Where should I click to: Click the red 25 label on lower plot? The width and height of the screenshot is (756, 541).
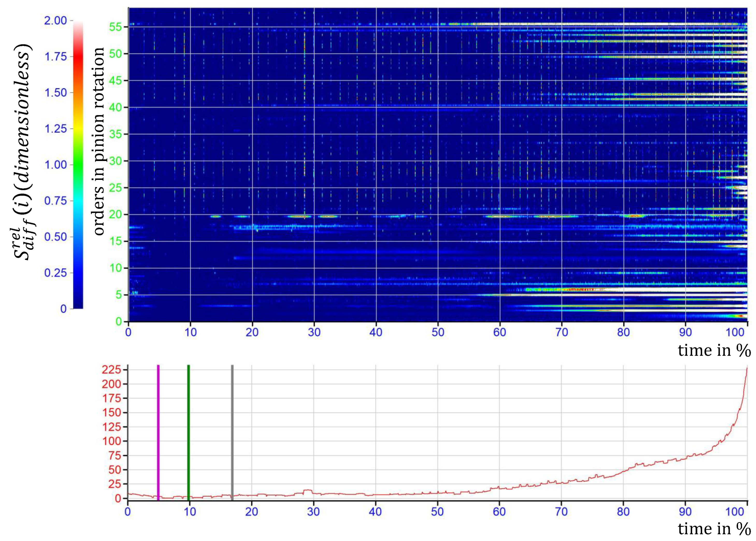[115, 484]
